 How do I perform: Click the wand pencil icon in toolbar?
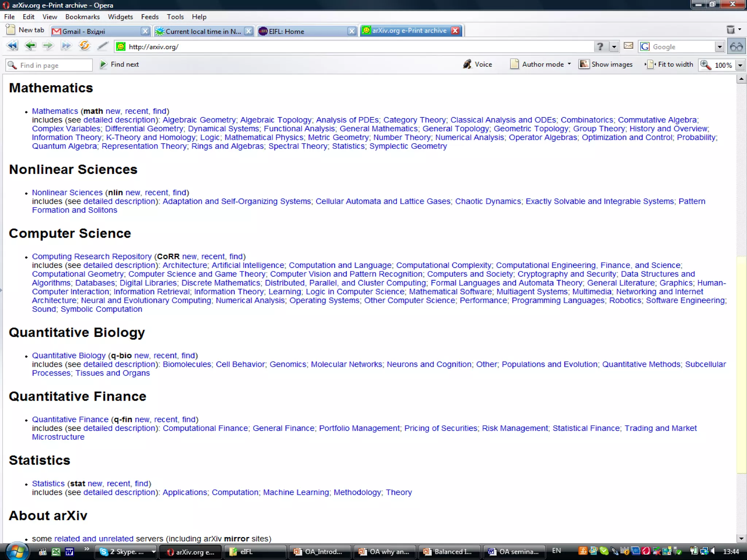coord(103,46)
